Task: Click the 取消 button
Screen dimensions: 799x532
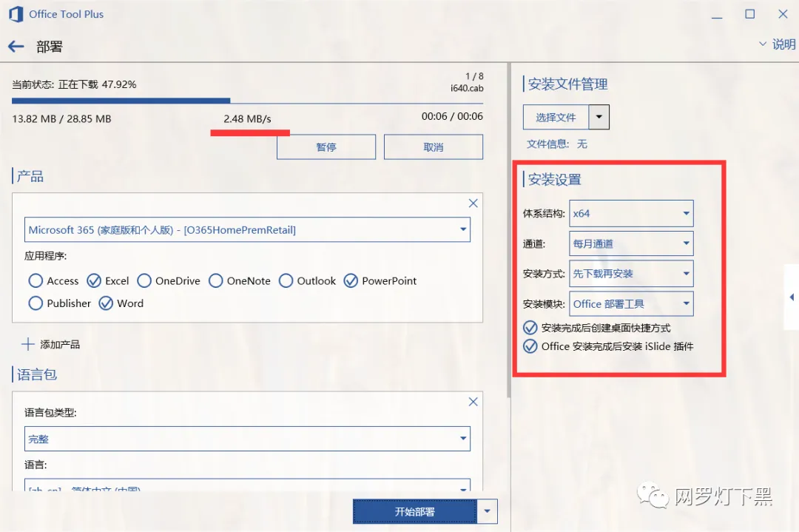Action: click(433, 147)
